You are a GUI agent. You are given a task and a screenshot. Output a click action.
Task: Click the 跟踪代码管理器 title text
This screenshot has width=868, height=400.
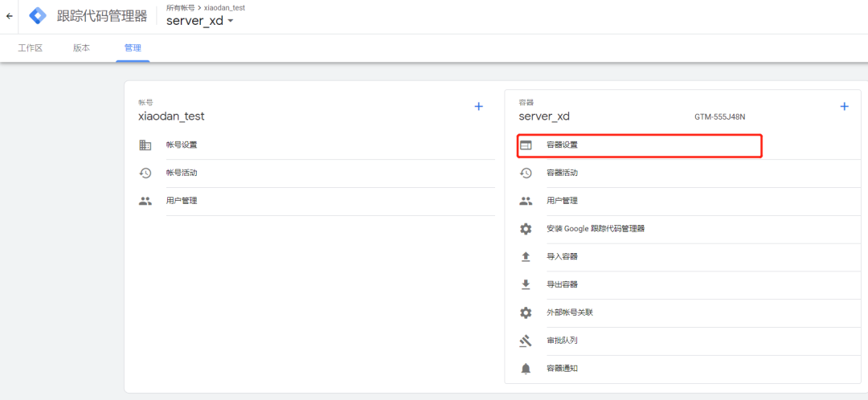point(102,17)
